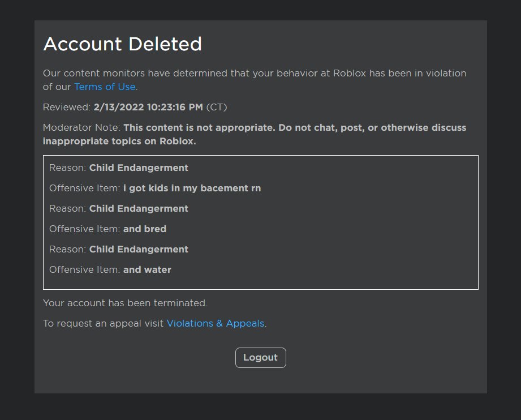Image resolution: width=521 pixels, height=420 pixels.
Task: Click the '(CT)' timezone label
Action: [x=217, y=107]
